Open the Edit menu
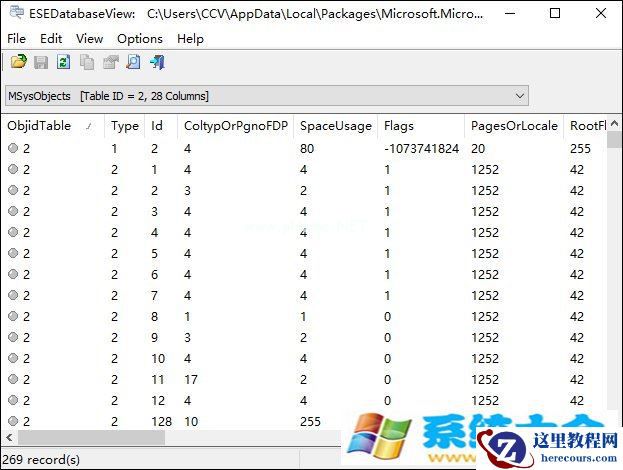 [51, 39]
